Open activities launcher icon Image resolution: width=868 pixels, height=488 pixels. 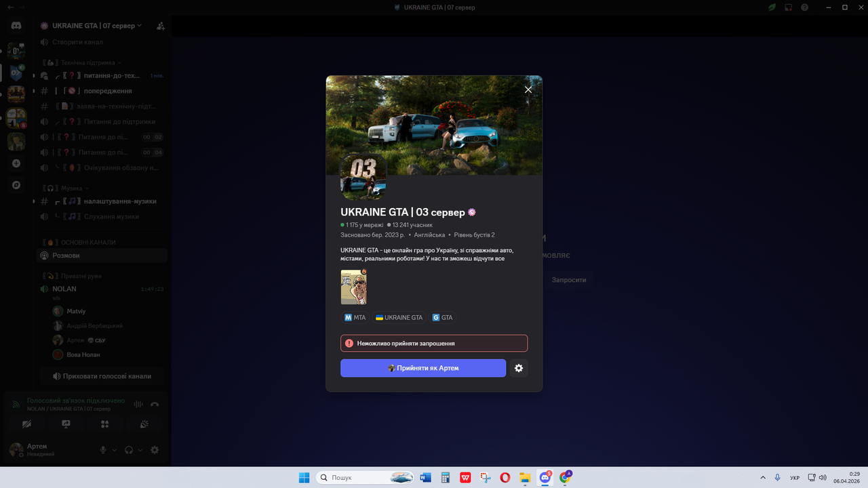[x=105, y=424]
